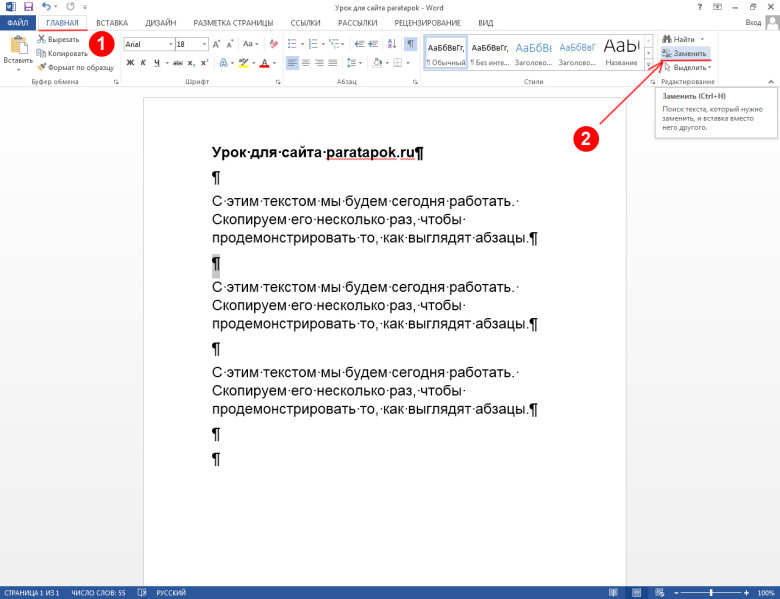The width and height of the screenshot is (780, 599).
Task: Open Выделить select dropdown
Action: (687, 67)
